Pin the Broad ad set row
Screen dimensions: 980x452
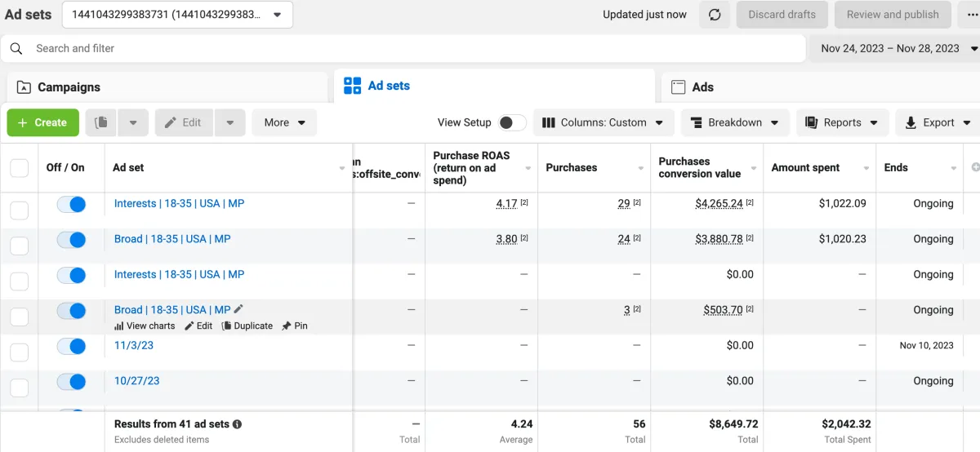coord(295,326)
